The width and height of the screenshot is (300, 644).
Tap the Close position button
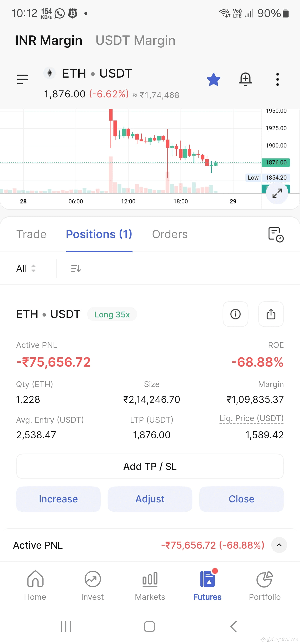pyautogui.click(x=241, y=499)
